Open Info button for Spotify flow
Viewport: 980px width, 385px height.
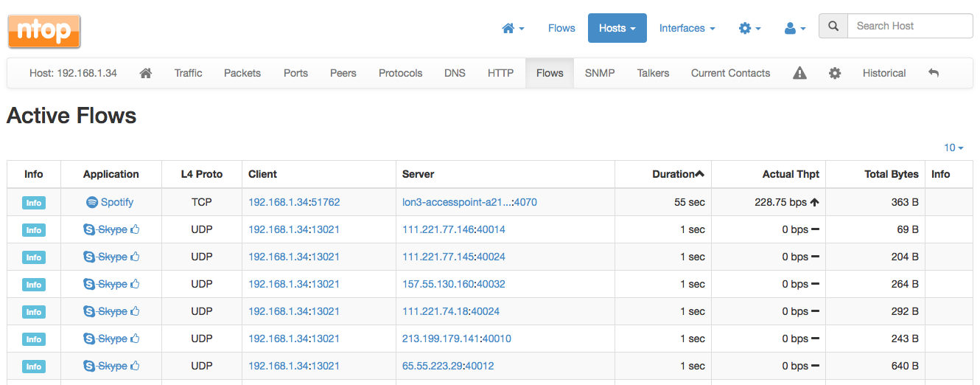34,203
